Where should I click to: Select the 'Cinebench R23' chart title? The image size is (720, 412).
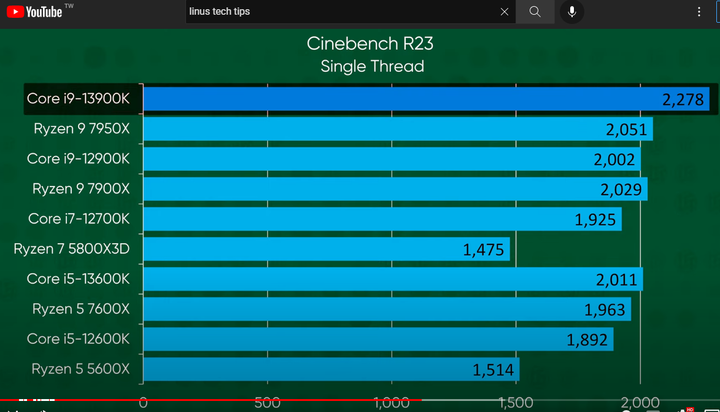pyautogui.click(x=370, y=44)
